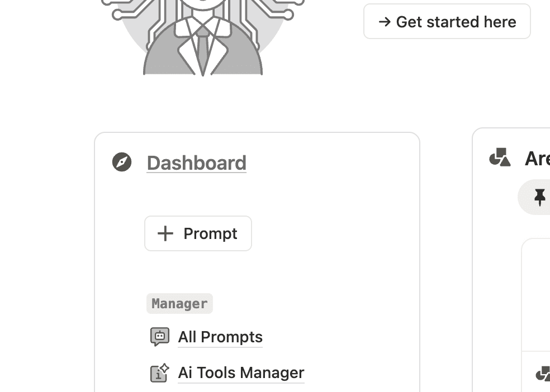Open the All Prompts page
This screenshot has width=550, height=392.
(x=220, y=337)
